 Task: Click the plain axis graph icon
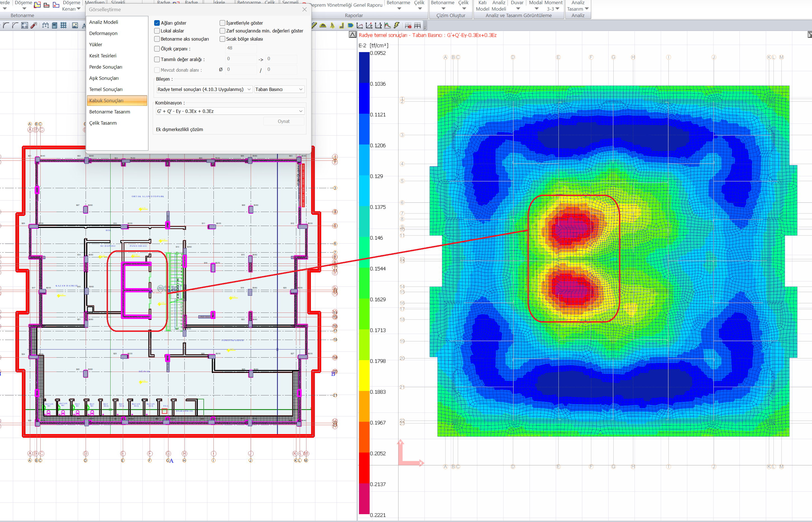tap(360, 25)
